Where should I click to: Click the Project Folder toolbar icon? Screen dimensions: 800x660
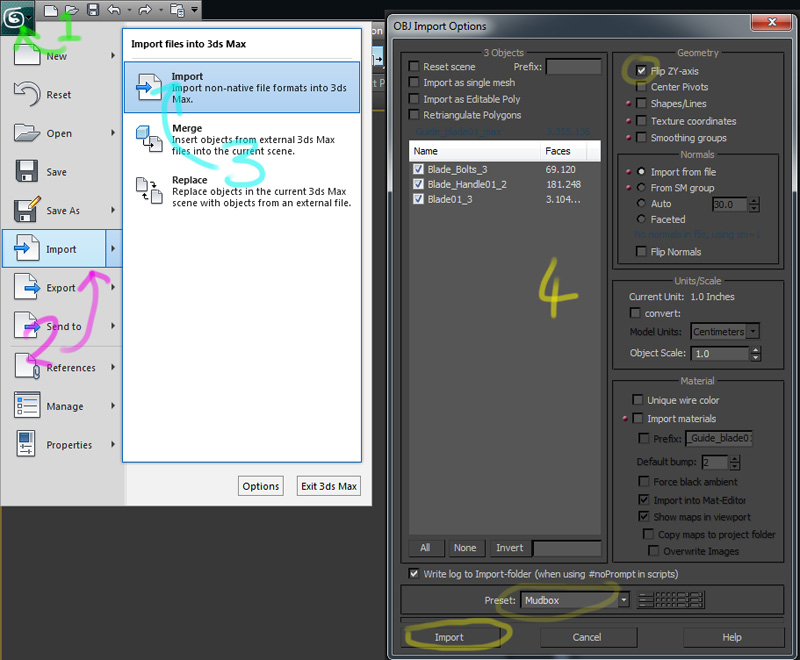pos(177,10)
